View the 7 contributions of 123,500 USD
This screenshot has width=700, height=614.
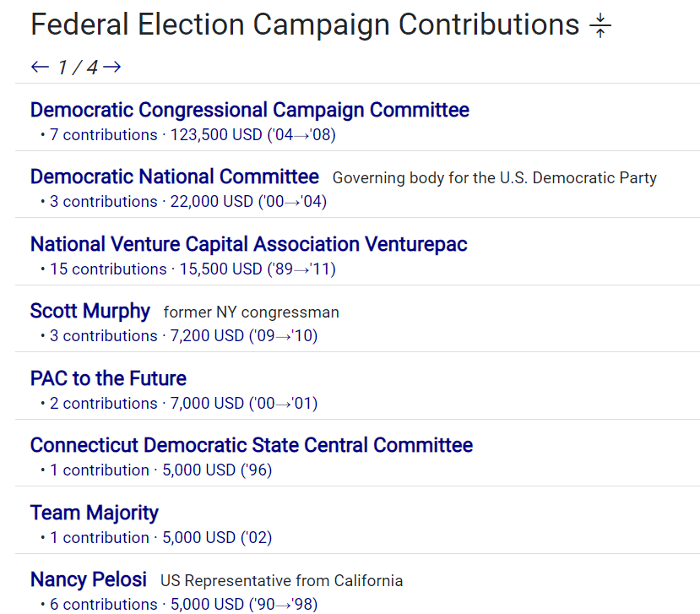193,135
